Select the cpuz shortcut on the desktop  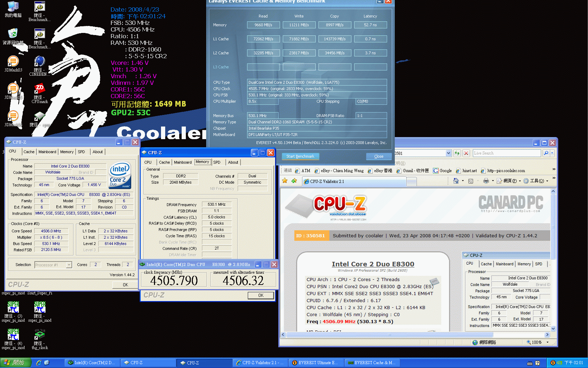coord(40,118)
